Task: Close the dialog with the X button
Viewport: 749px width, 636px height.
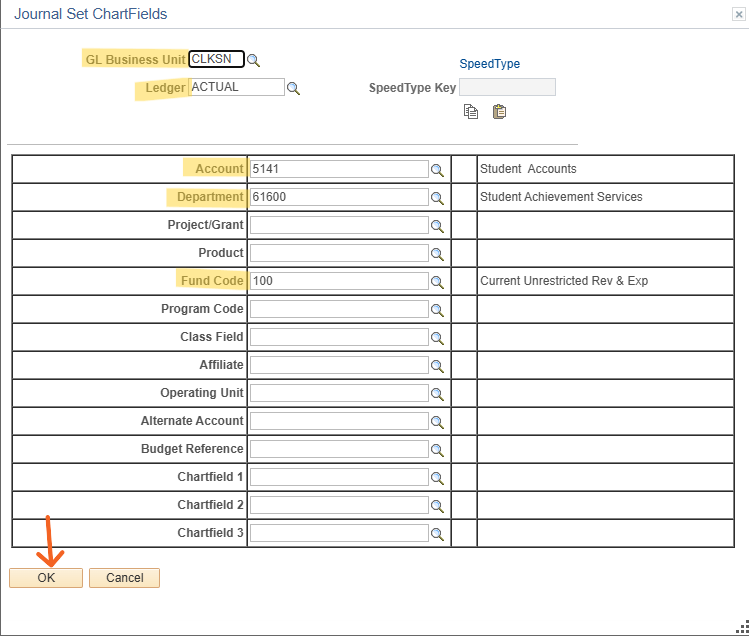Action: (738, 14)
